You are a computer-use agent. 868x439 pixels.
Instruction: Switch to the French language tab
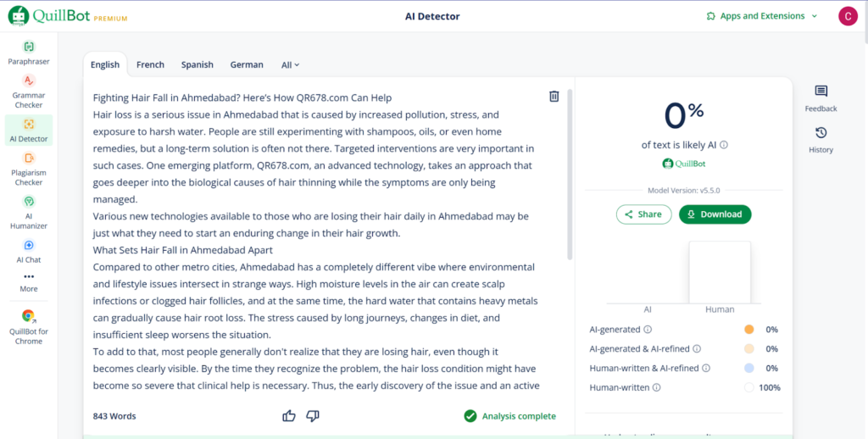click(x=150, y=64)
